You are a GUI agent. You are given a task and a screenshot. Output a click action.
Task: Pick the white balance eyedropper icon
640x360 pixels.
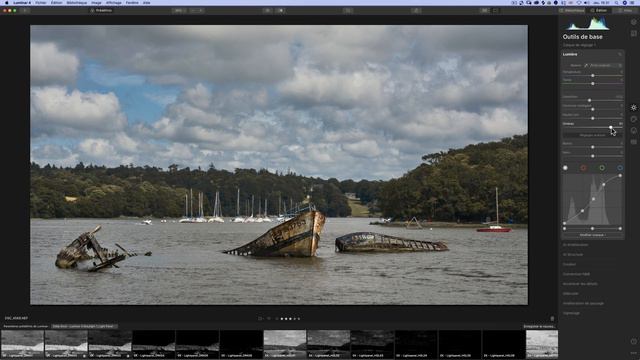(586, 65)
